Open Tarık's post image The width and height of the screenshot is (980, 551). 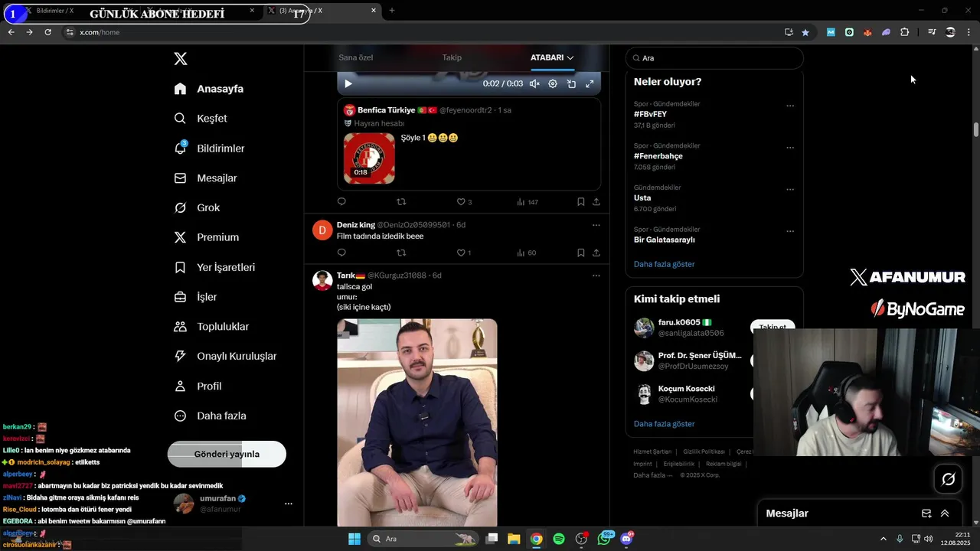(x=417, y=422)
